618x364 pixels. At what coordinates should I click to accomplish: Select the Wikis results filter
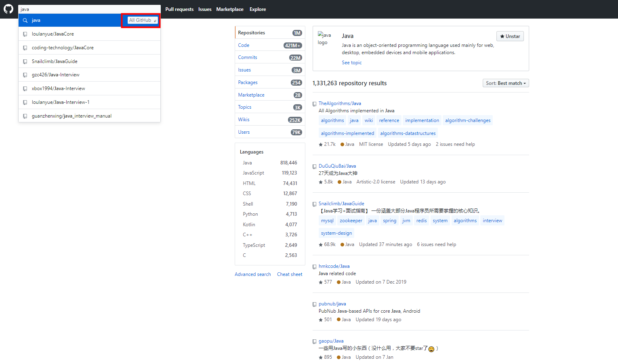270,120
